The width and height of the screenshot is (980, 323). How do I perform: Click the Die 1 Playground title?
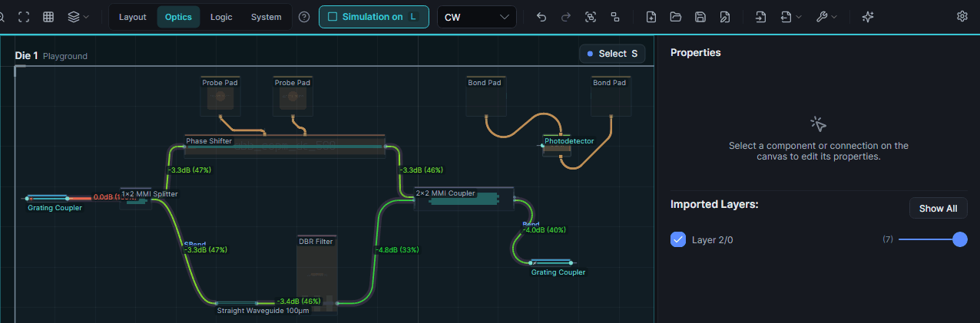(51, 55)
